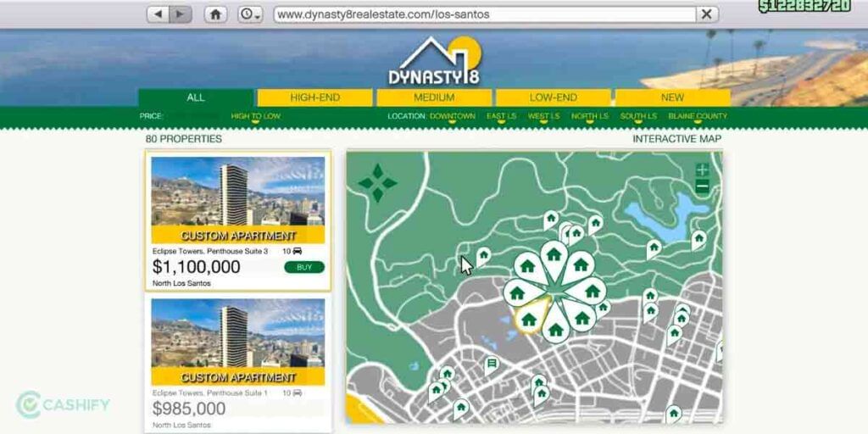Open the NEW properties tab
Image resolution: width=868 pixels, height=434 pixels.
(672, 97)
